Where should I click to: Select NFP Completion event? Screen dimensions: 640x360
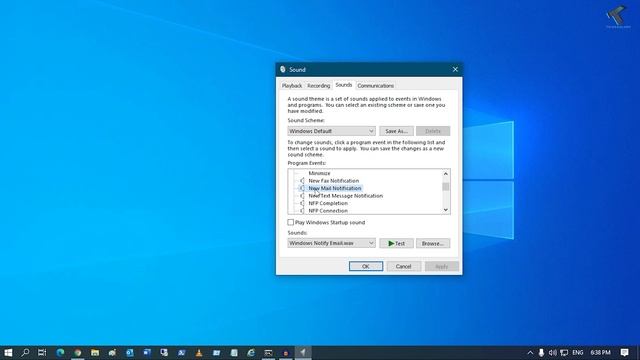(328, 203)
